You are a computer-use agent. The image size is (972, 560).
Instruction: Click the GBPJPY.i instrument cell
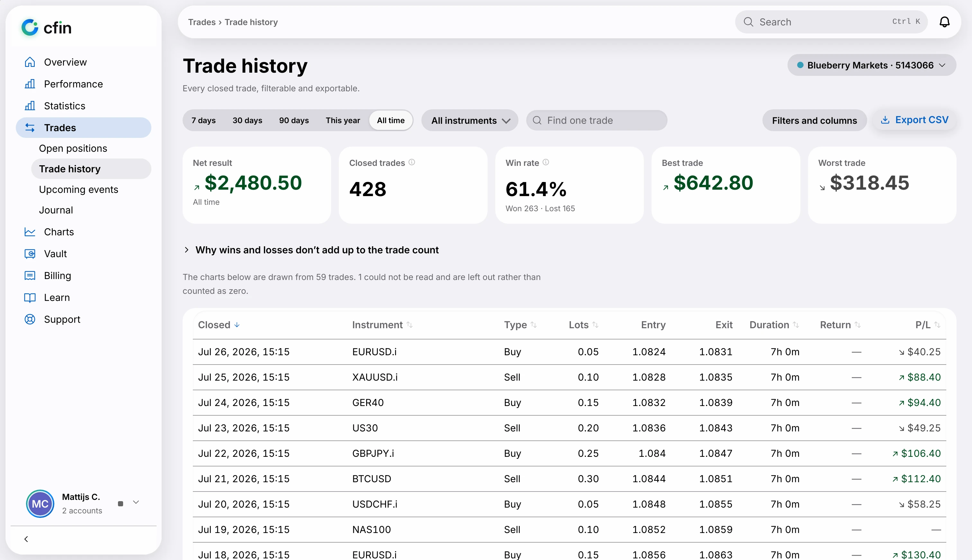373,454
